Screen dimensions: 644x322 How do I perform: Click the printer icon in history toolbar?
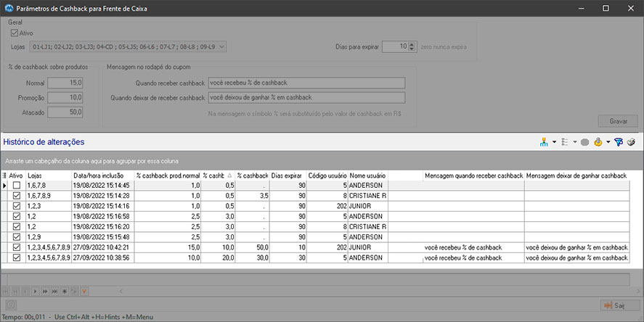click(x=631, y=142)
